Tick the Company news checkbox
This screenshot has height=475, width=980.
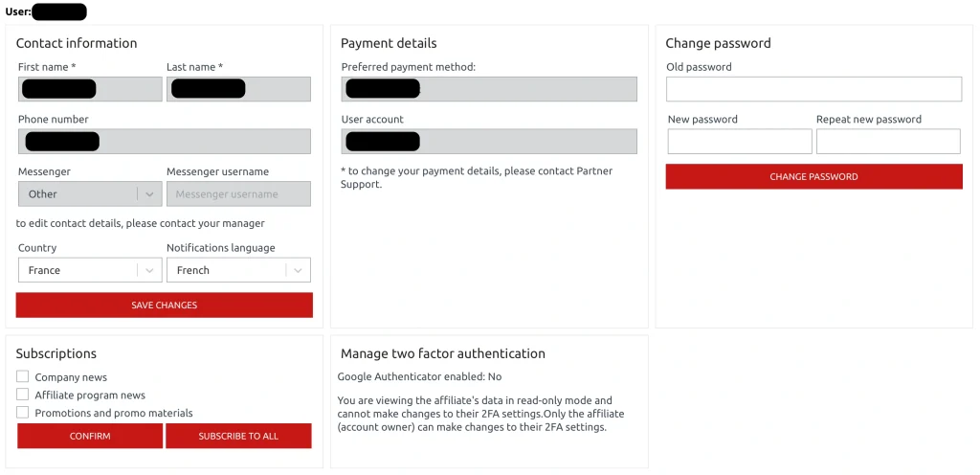(x=23, y=377)
